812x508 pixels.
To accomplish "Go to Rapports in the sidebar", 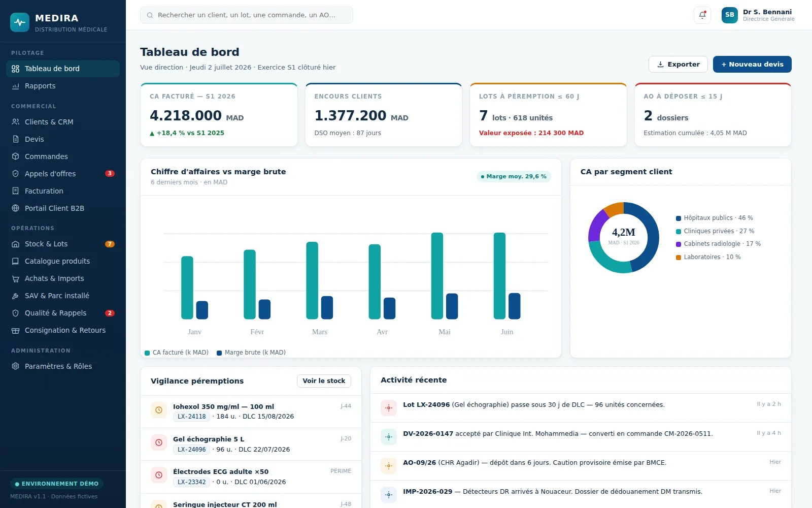I will 63,86.
